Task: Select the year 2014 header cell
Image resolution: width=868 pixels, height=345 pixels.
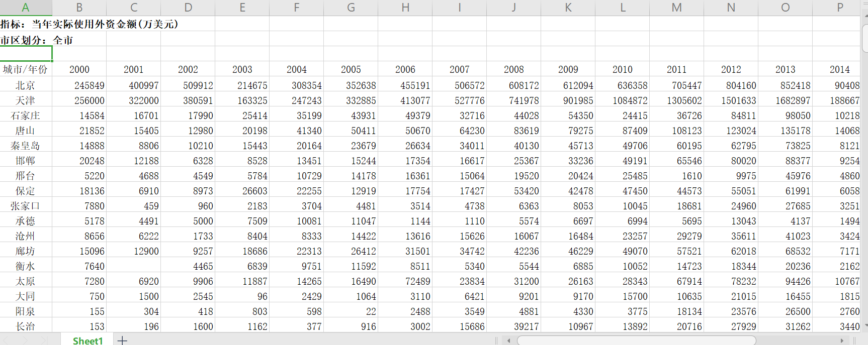Action: pyautogui.click(x=837, y=69)
